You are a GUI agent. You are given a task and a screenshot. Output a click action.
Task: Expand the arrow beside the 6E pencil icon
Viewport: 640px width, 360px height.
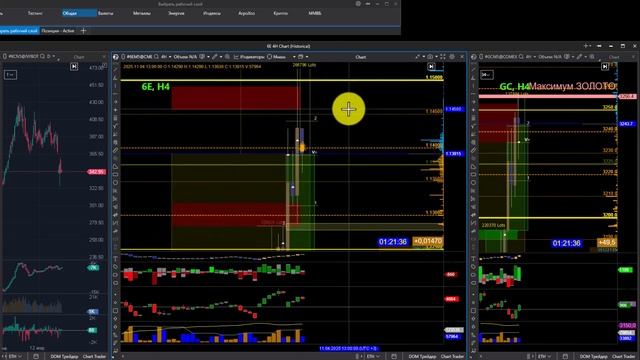(221, 57)
